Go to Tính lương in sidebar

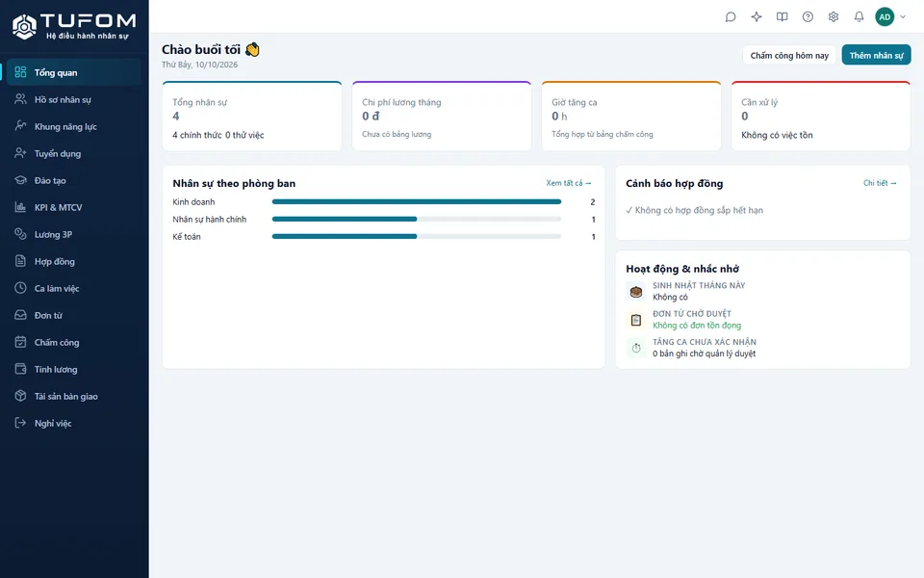74,369
